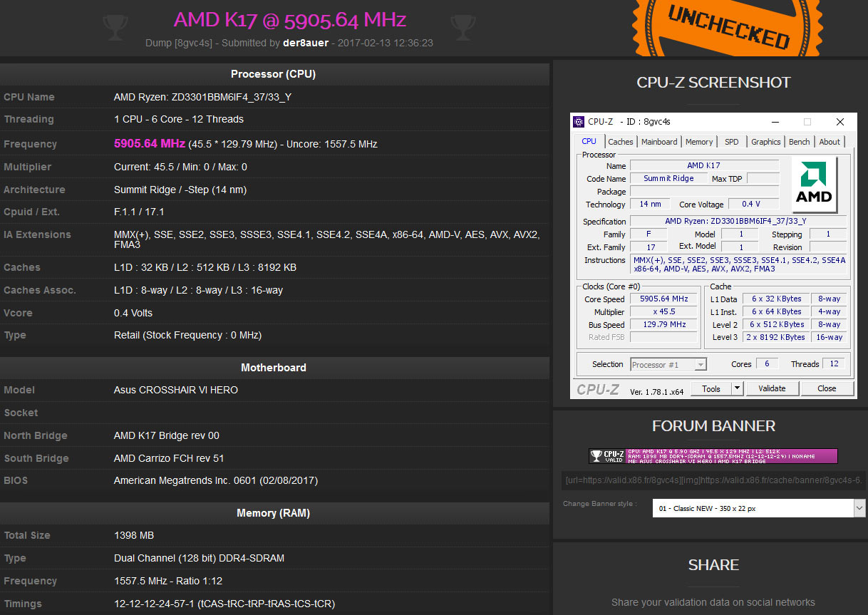Click the trophy icon left of the title

tap(115, 26)
